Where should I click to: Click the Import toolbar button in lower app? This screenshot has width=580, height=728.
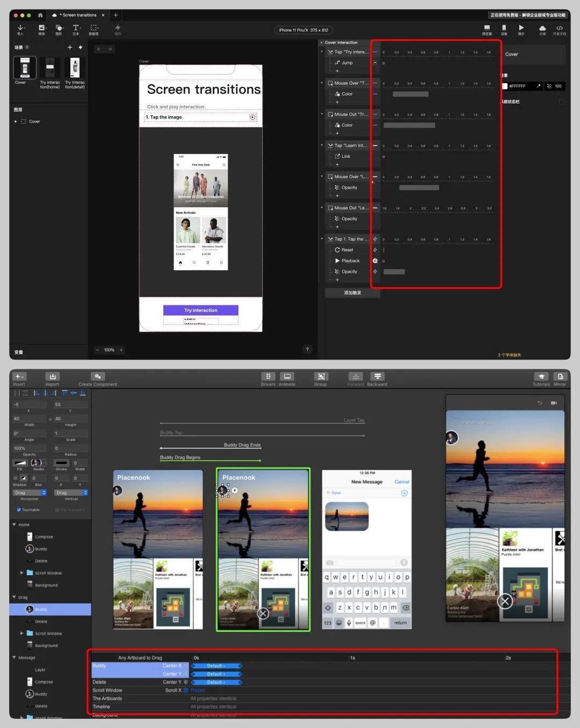click(x=52, y=377)
